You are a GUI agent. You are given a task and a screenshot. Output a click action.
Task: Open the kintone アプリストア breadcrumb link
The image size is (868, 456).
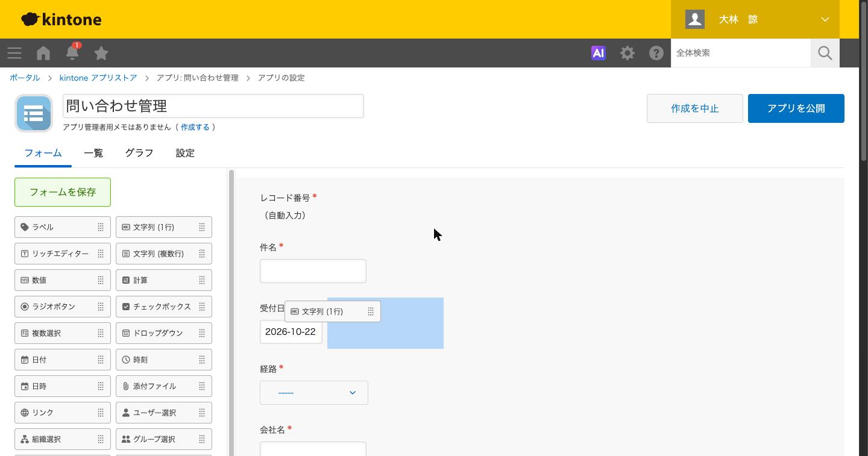pyautogui.click(x=98, y=78)
